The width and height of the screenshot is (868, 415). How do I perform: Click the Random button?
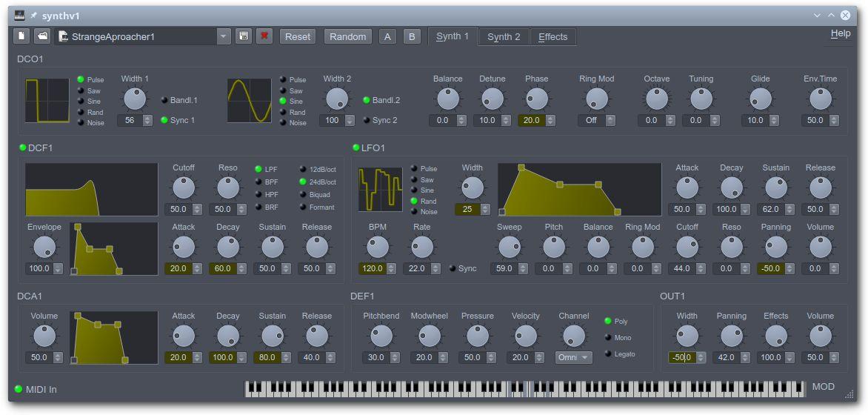(347, 36)
